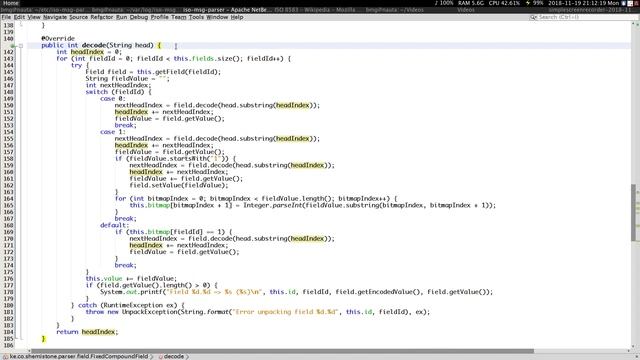Viewport: 640px width, 360px height.
Task: Open the Profile menu
Action: [160, 17]
